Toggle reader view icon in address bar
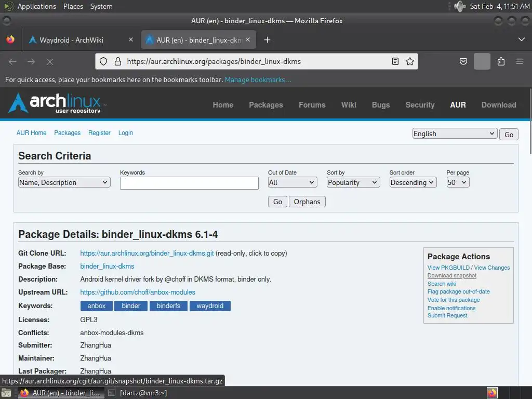 [x=395, y=61]
